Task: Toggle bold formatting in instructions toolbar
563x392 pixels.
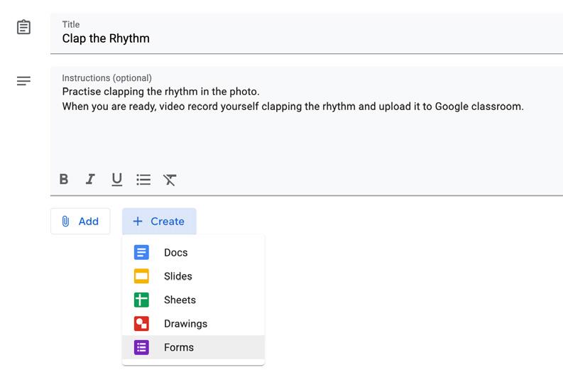Action: (x=64, y=179)
